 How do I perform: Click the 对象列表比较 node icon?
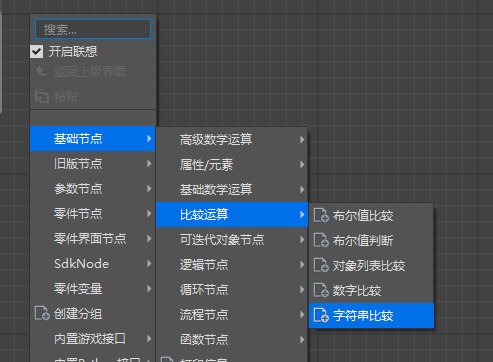[321, 265]
